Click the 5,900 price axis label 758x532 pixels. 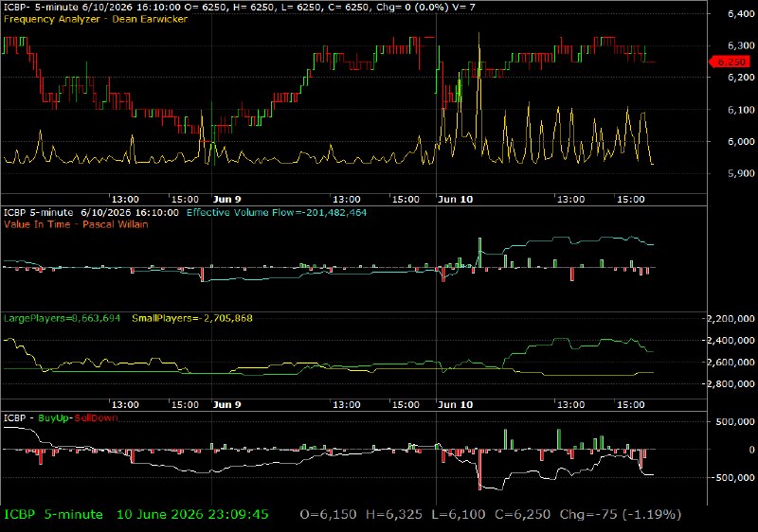coord(741,173)
